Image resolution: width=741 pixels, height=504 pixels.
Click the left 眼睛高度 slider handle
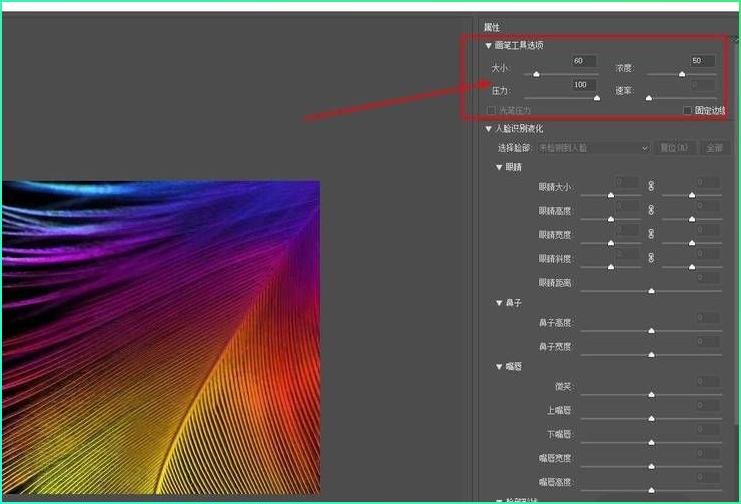(x=611, y=219)
